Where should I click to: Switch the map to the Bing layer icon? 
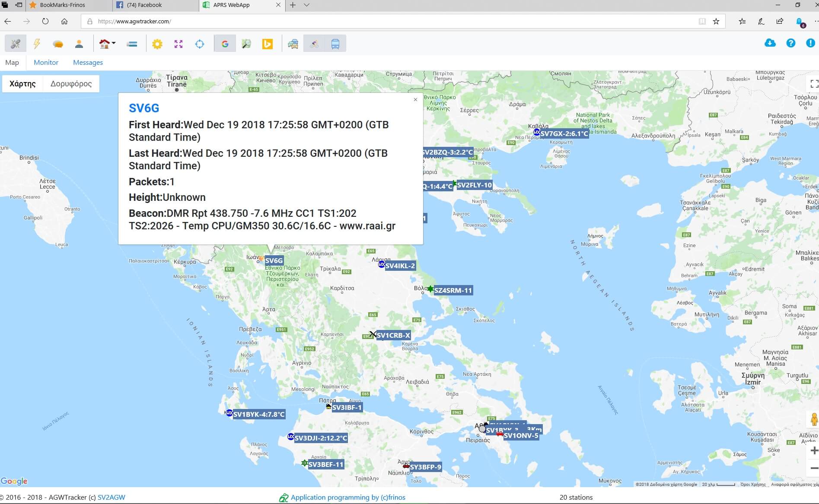(x=267, y=43)
